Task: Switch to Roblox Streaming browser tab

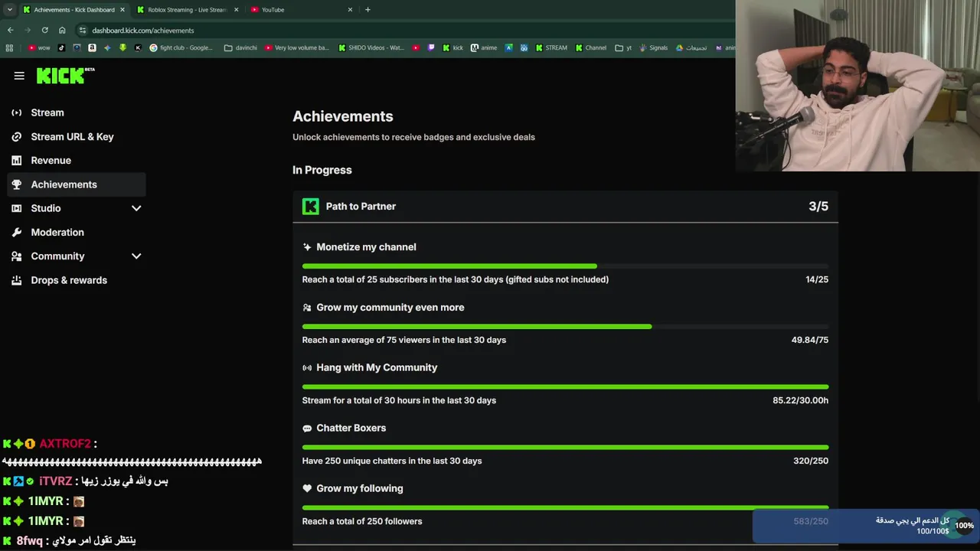Action: [x=188, y=10]
